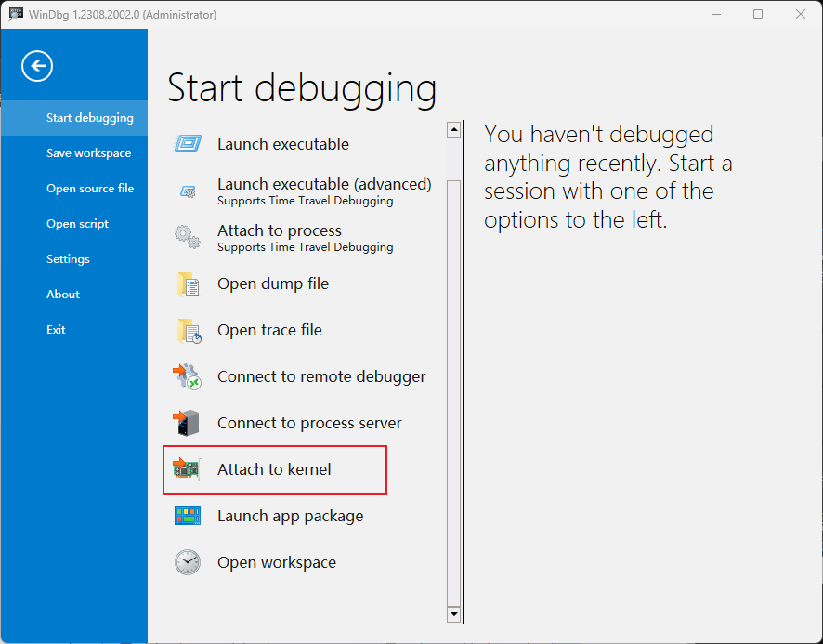823x644 pixels.
Task: Minimize the WinDbg window
Action: [x=716, y=14]
